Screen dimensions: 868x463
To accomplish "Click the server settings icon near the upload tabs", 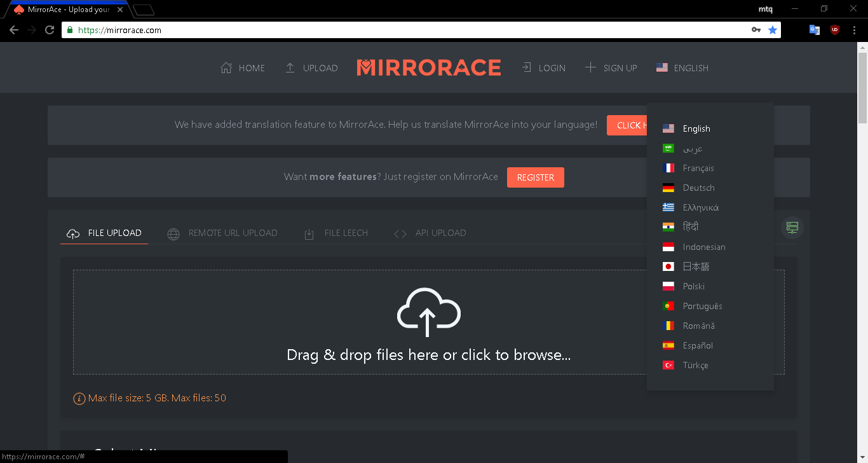I will [792, 228].
